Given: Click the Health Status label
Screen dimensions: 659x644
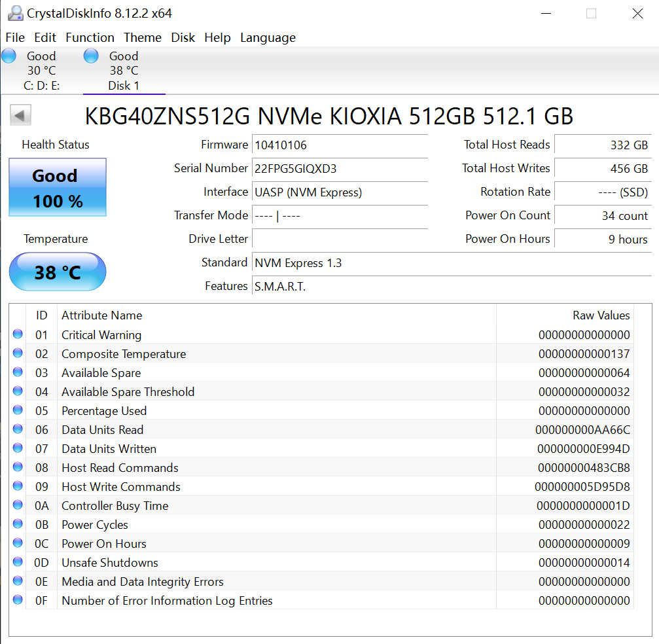Looking at the screenshot, I should click(x=56, y=145).
